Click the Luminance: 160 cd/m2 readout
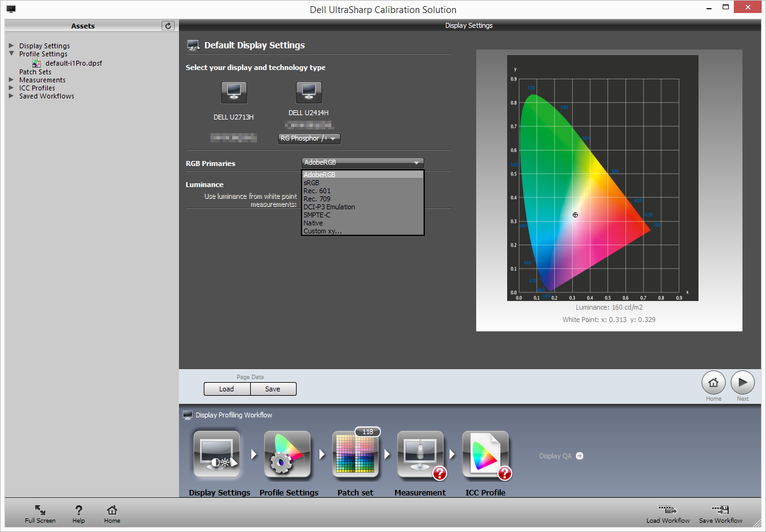The height and width of the screenshot is (532, 766). [609, 307]
